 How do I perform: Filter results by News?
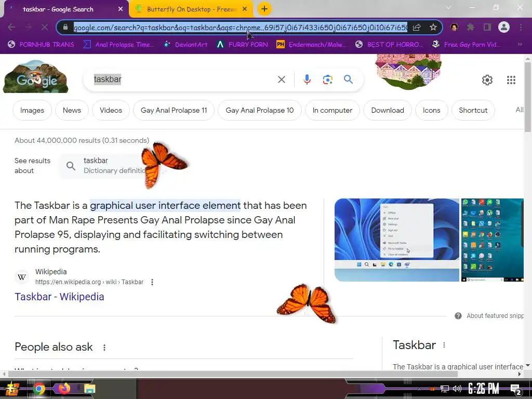(72, 110)
